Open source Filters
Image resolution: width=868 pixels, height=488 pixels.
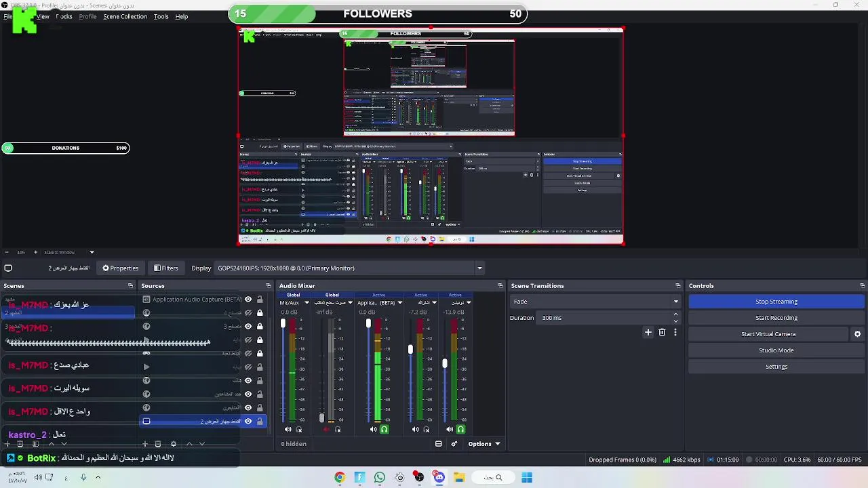[x=166, y=268]
